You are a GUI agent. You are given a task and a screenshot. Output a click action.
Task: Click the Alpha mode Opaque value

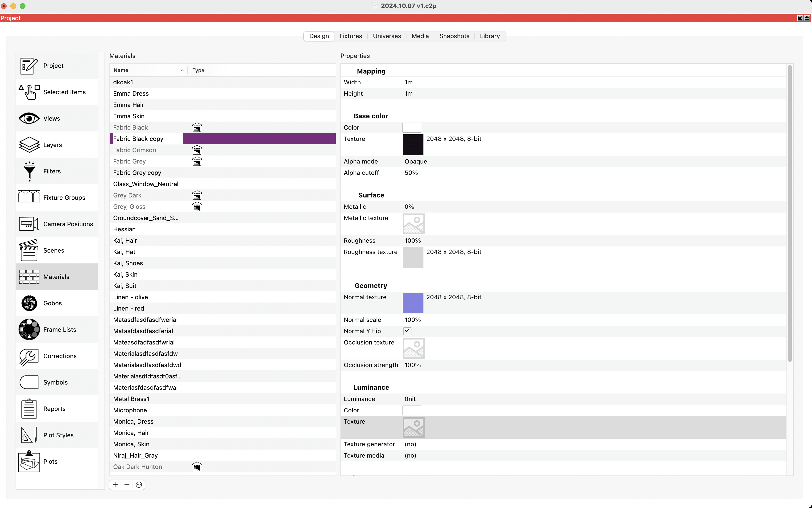point(416,161)
